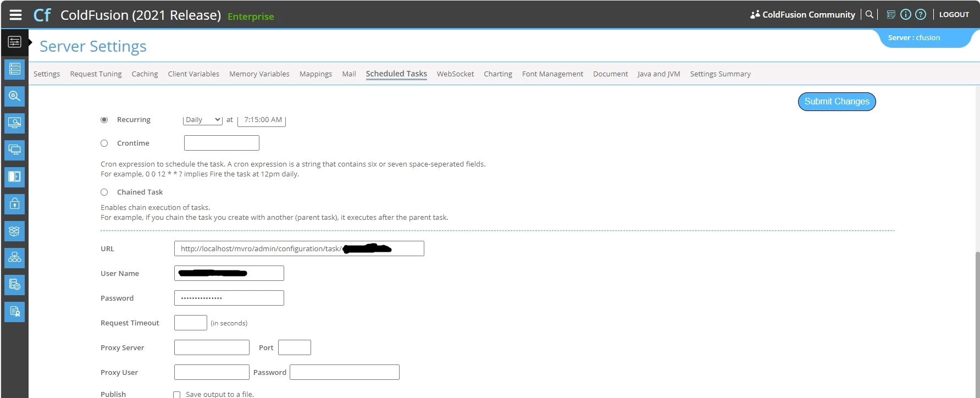Click the User Name input field
Image resolution: width=980 pixels, height=398 pixels.
pyautogui.click(x=229, y=273)
